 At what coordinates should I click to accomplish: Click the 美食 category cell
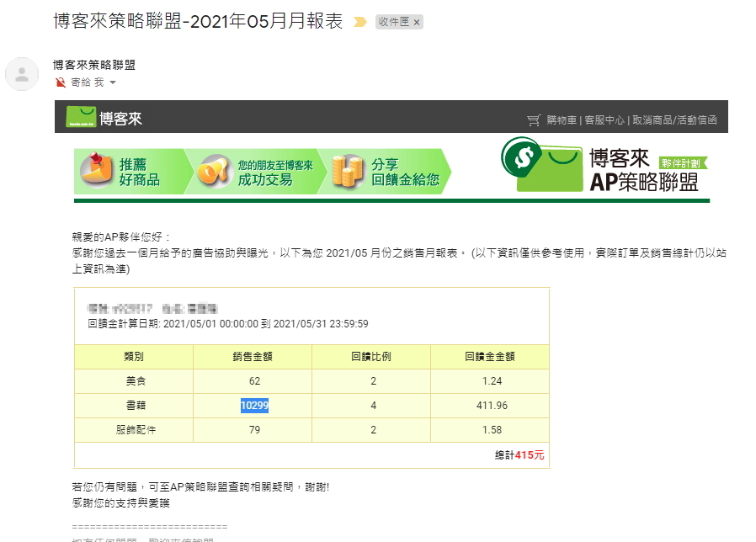click(x=136, y=381)
